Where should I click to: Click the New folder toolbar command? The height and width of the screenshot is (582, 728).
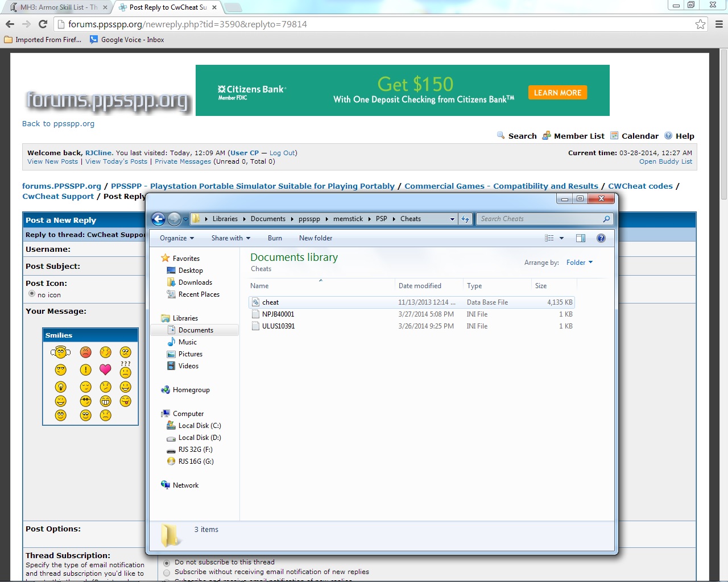tap(316, 238)
